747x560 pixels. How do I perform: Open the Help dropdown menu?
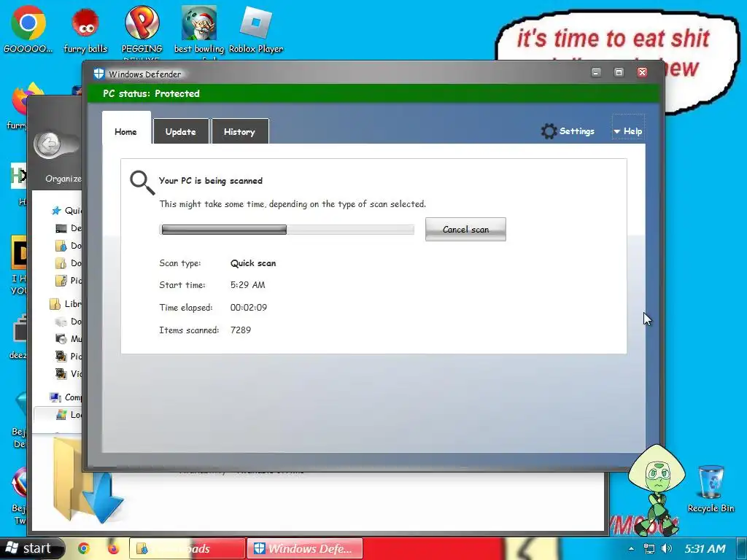click(x=628, y=131)
